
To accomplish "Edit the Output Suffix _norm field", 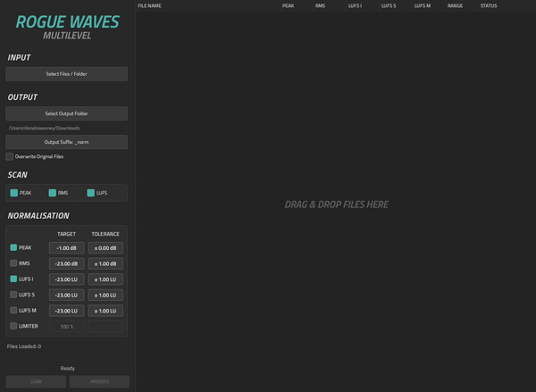I will (67, 142).
